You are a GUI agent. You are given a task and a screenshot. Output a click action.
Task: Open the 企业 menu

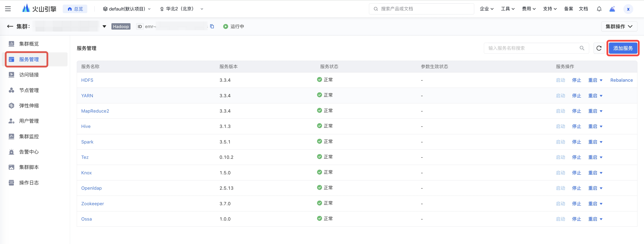[x=487, y=9]
